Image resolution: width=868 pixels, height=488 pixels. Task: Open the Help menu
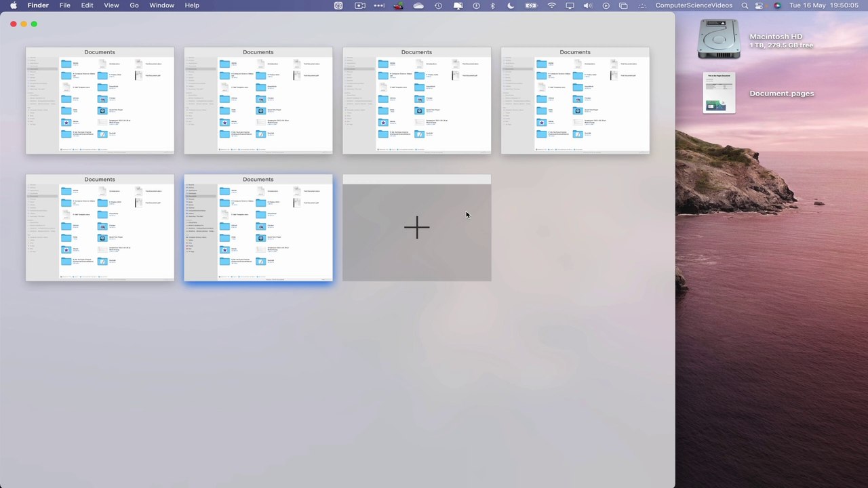tap(192, 5)
